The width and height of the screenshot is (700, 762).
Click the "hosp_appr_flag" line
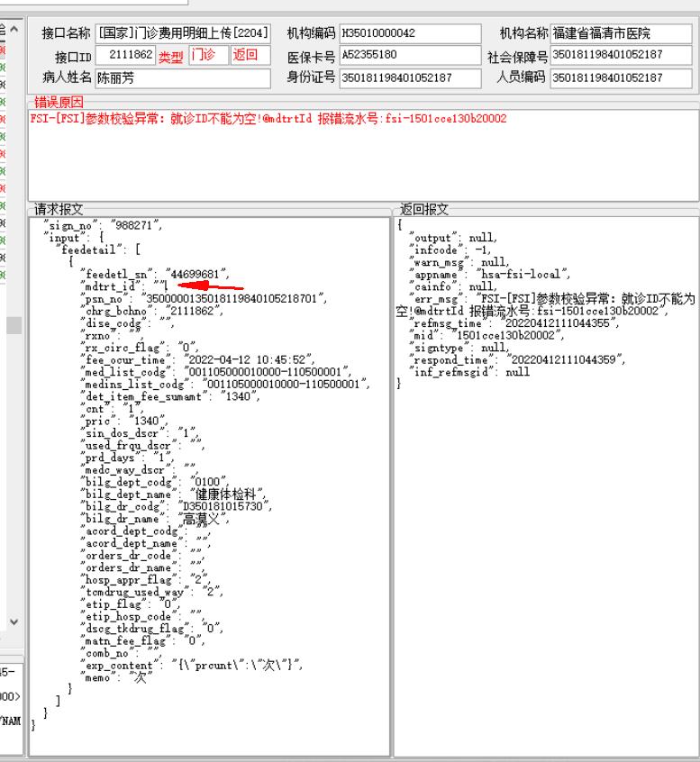[x=146, y=580]
